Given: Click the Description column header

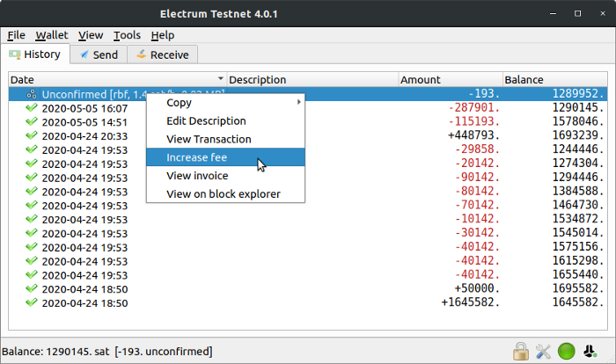Looking at the screenshot, I should click(x=312, y=80).
